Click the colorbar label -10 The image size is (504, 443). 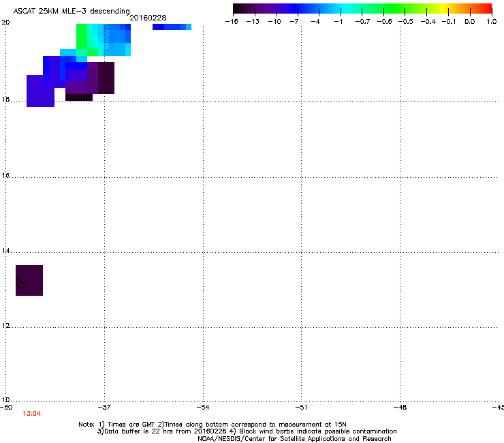coord(274,22)
